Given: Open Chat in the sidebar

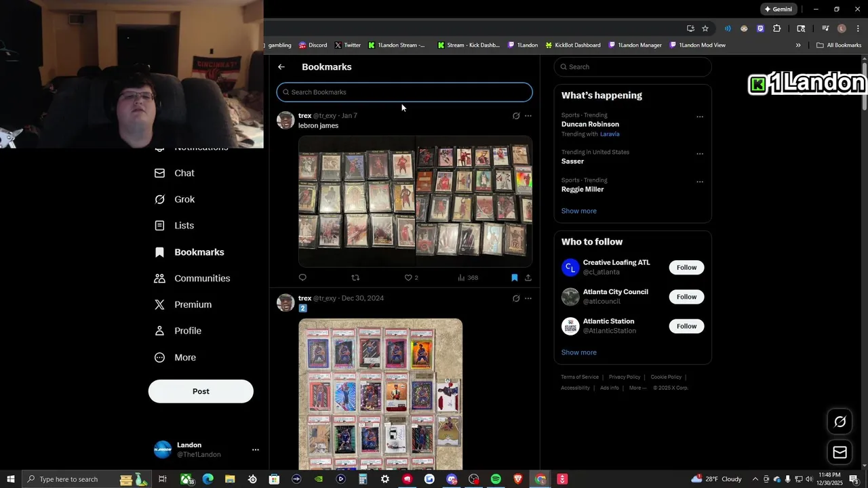Looking at the screenshot, I should coord(174,173).
